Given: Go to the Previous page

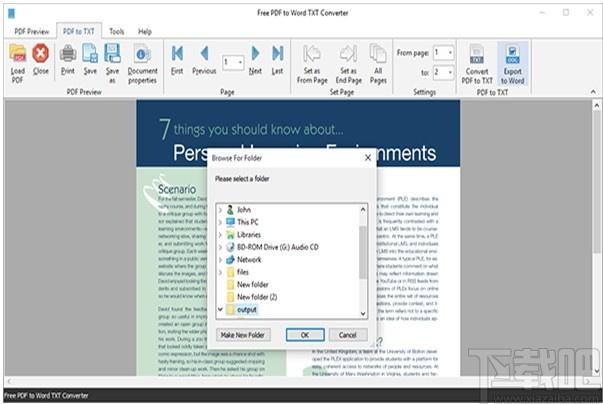Looking at the screenshot, I should point(204,59).
